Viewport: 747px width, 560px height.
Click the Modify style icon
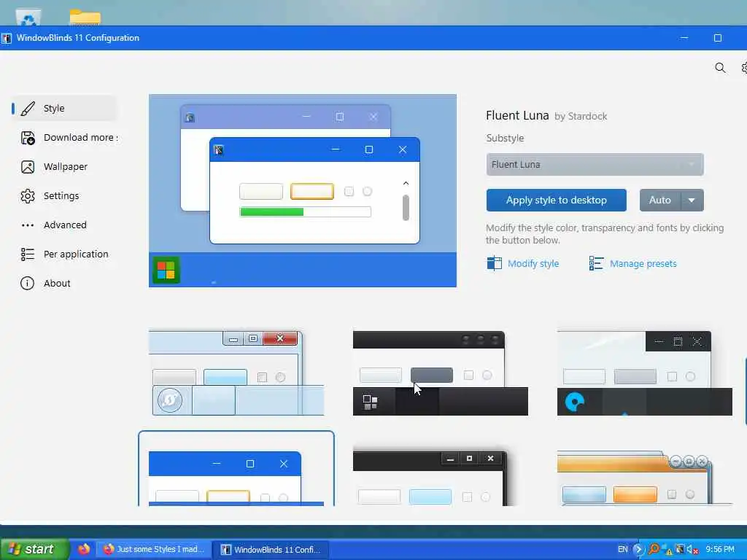(x=494, y=263)
